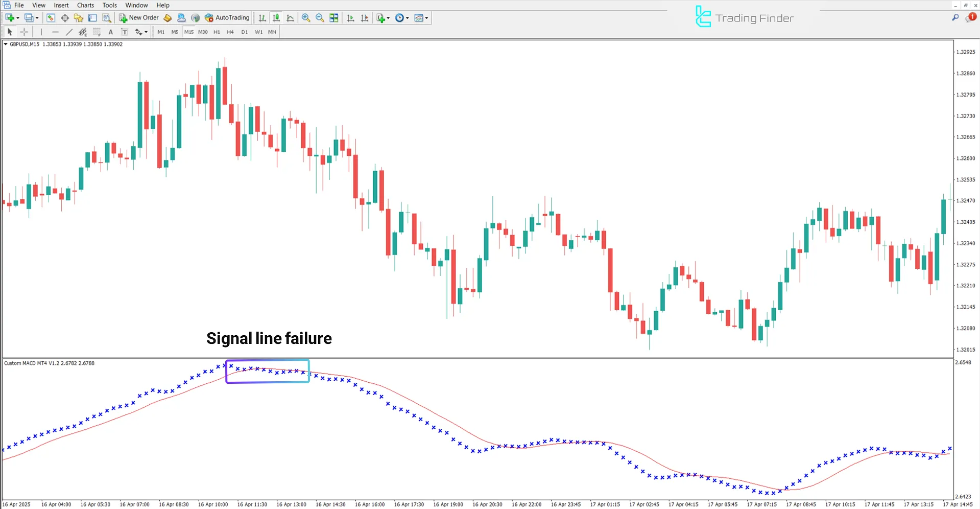Open the Strategy Tester
The height and width of the screenshot is (509, 980).
click(x=107, y=17)
